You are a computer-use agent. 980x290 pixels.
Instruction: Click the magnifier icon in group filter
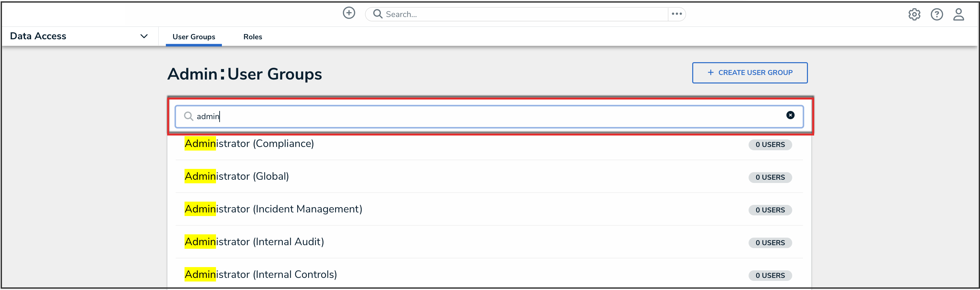tap(188, 116)
